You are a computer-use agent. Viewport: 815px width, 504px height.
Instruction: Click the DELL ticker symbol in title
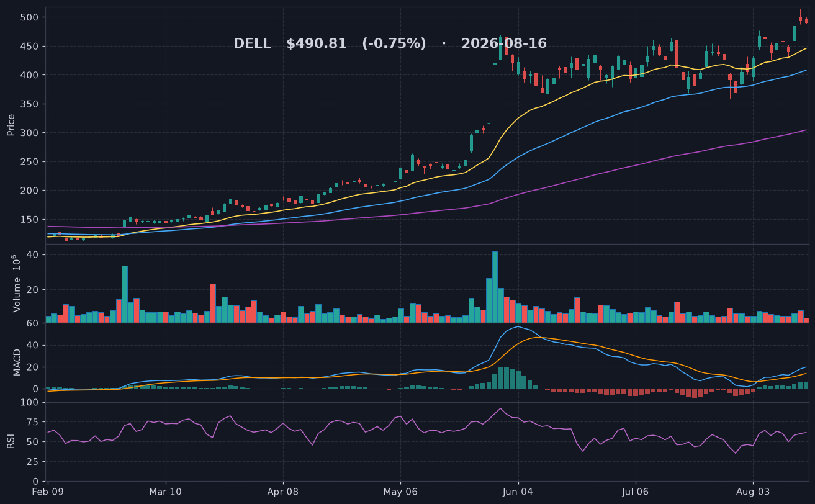(x=252, y=43)
